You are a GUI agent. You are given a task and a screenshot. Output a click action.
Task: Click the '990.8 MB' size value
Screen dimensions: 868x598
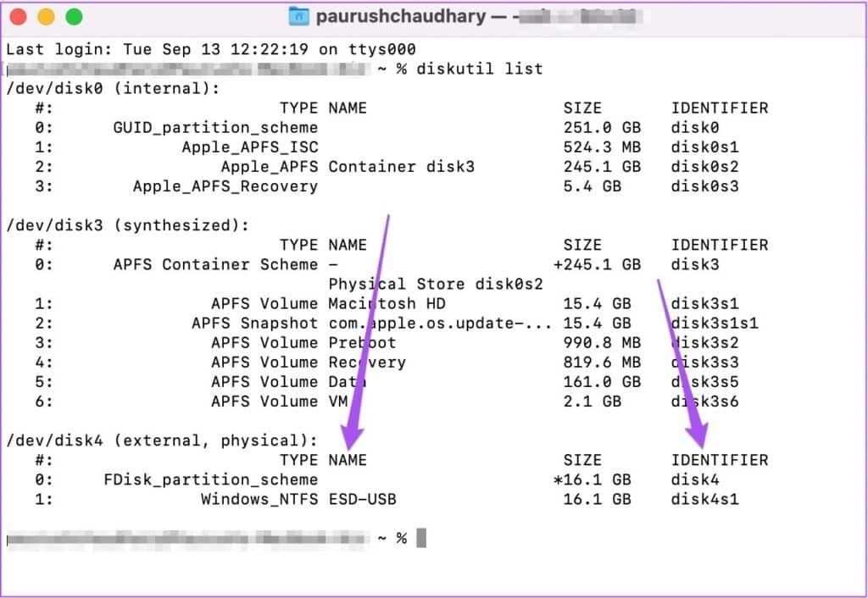603,343
